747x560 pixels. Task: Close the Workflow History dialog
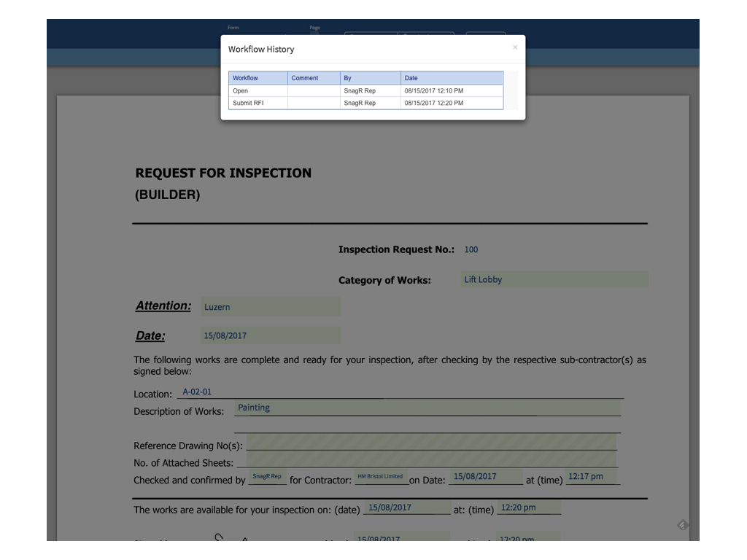tap(515, 47)
